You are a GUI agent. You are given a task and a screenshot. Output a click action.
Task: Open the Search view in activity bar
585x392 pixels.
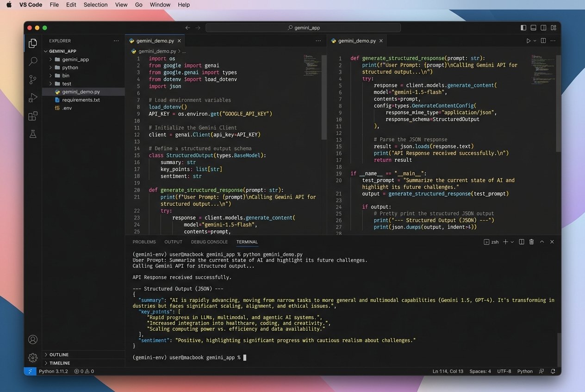33,61
